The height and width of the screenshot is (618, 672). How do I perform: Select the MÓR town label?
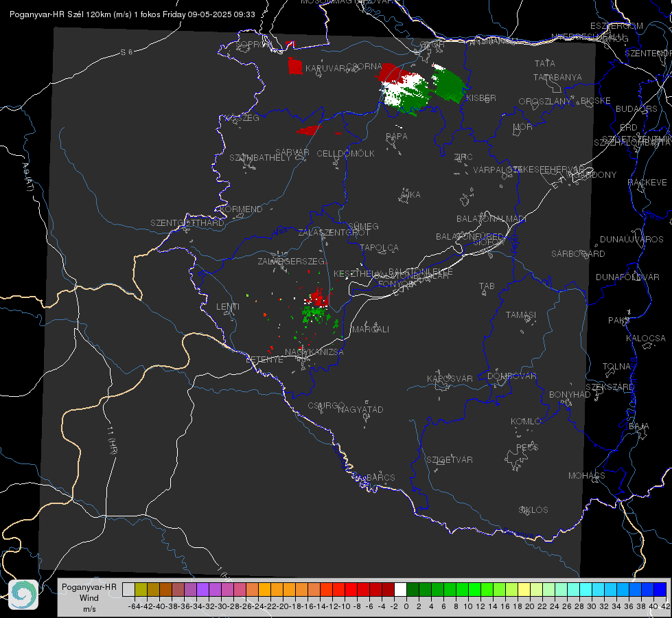click(523, 126)
